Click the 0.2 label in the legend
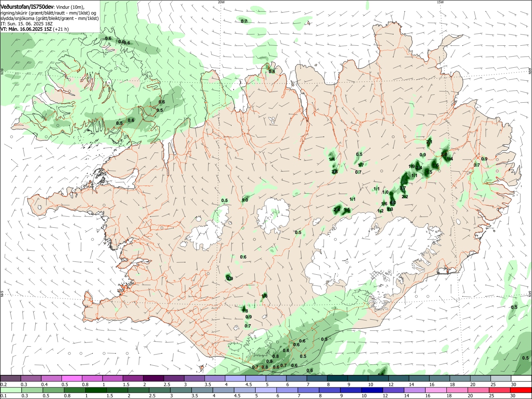532x399 pixels. pyautogui.click(x=3, y=384)
